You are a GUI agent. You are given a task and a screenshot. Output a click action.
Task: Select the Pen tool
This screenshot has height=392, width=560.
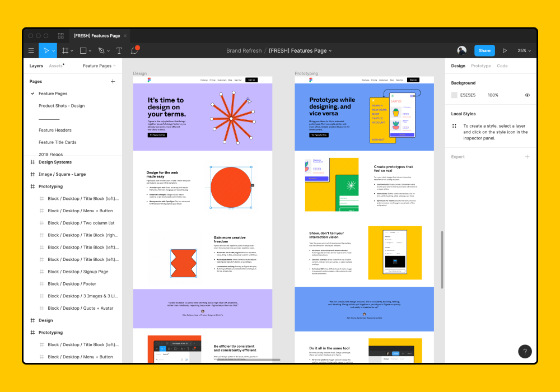[101, 50]
